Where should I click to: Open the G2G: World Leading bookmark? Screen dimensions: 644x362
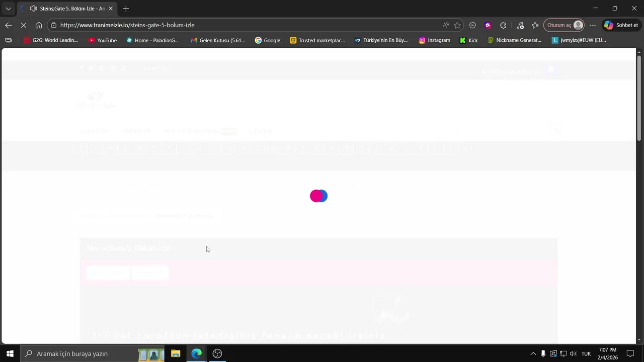pos(51,40)
